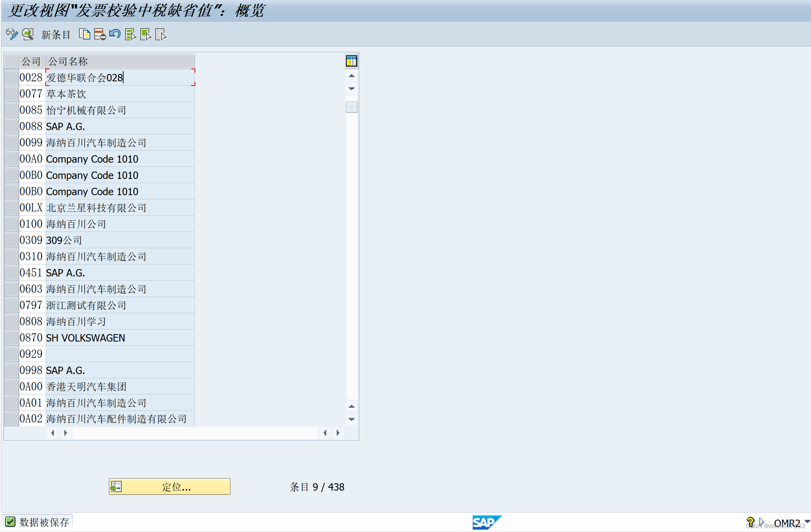Select the row marker for company 0870
Image resolution: width=811 pixels, height=532 pixels.
pyautogui.click(x=12, y=338)
